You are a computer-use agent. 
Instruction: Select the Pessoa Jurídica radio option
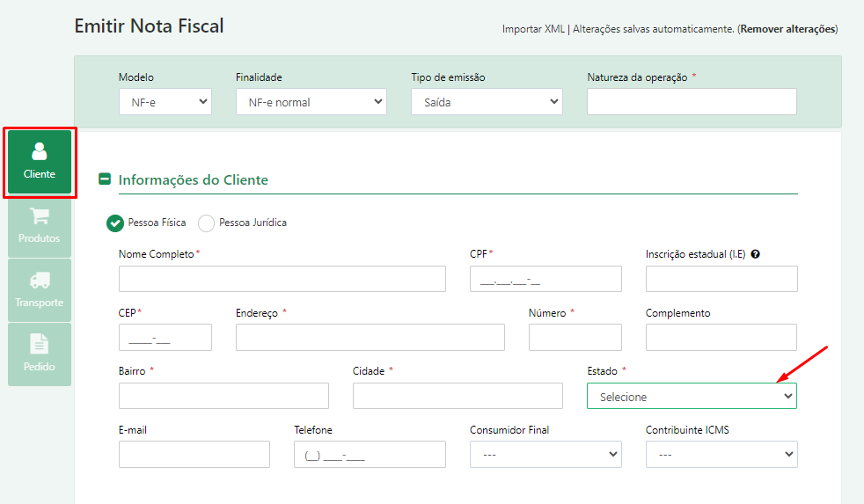pos(206,223)
